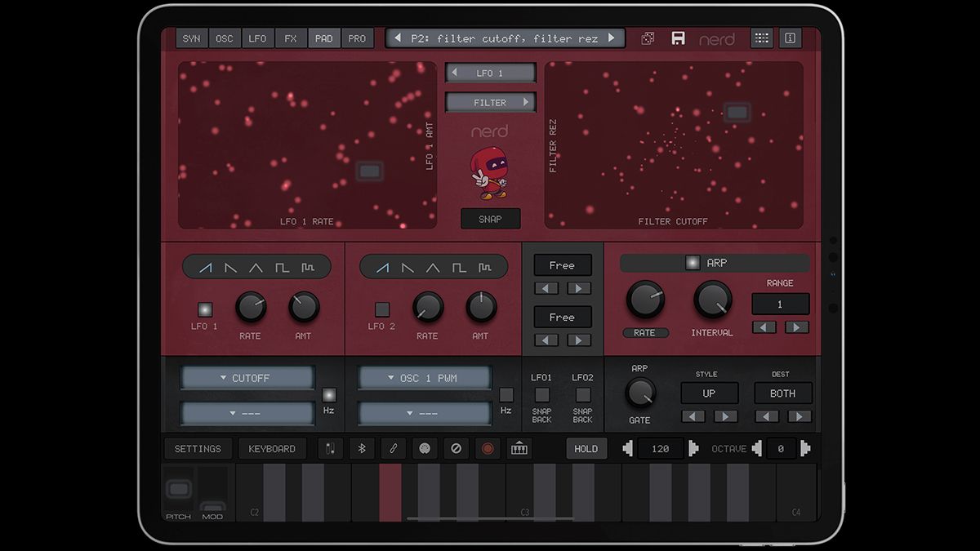This screenshot has width=980, height=551.
Task: Advance the LFO 1 Free sync with right arrow
Action: pos(577,288)
